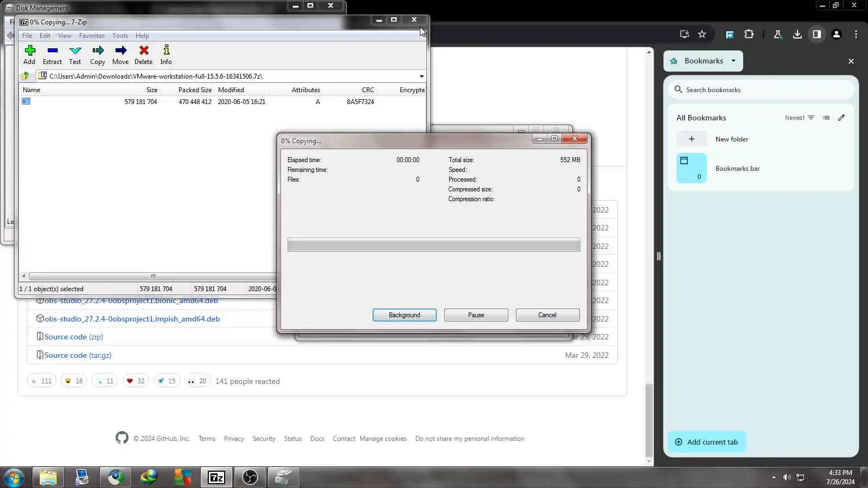Click the Internet Download Manager taskbar icon

pos(149,478)
